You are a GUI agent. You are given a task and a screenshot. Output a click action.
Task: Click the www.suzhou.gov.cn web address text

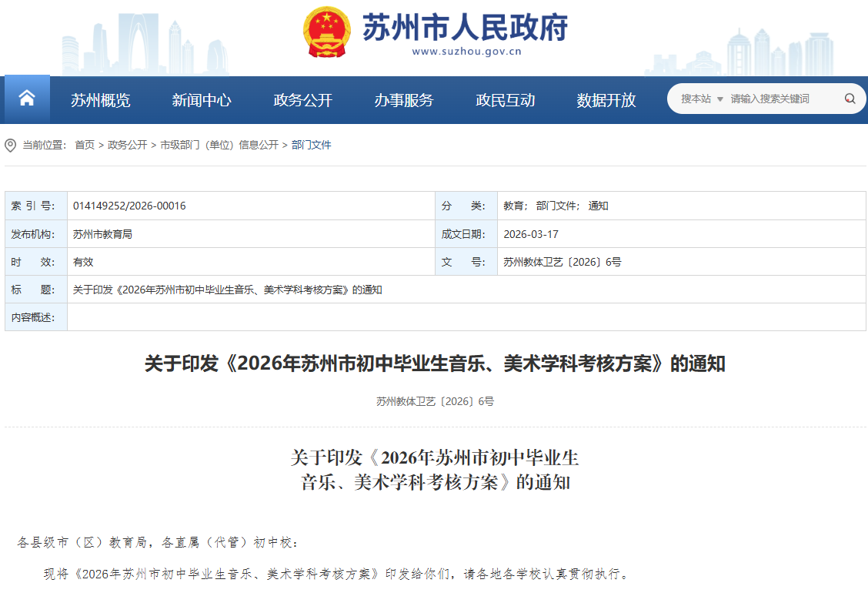pos(467,52)
